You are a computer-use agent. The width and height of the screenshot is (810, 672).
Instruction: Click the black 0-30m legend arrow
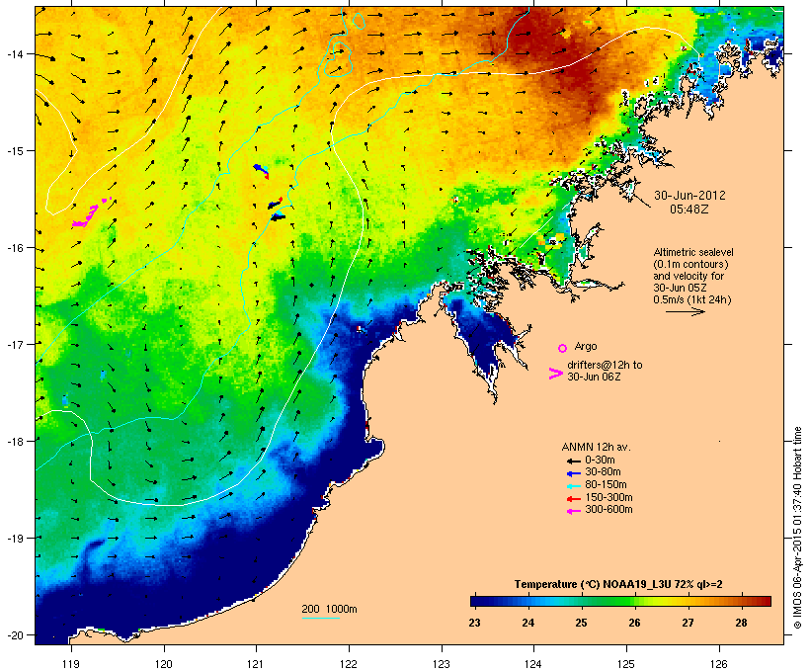(x=574, y=462)
